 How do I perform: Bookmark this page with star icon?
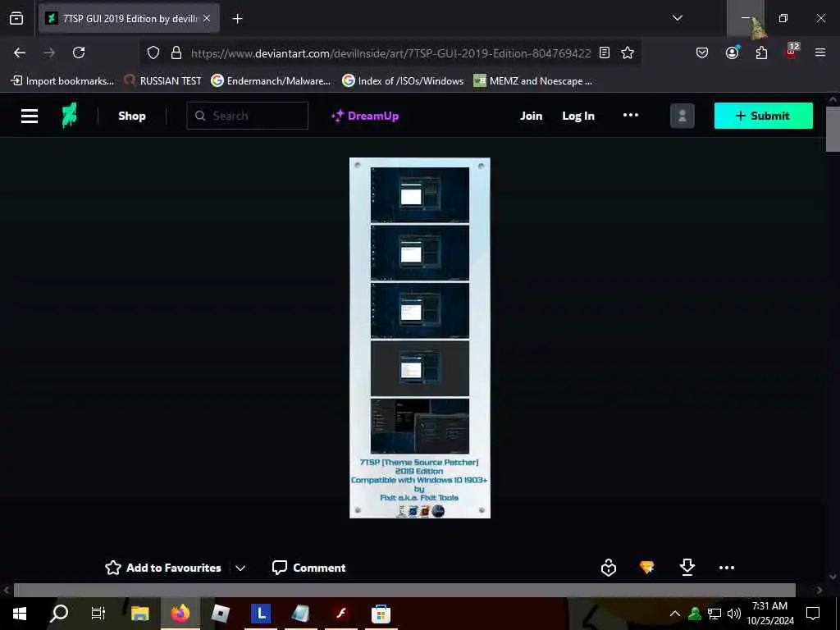[x=628, y=52]
